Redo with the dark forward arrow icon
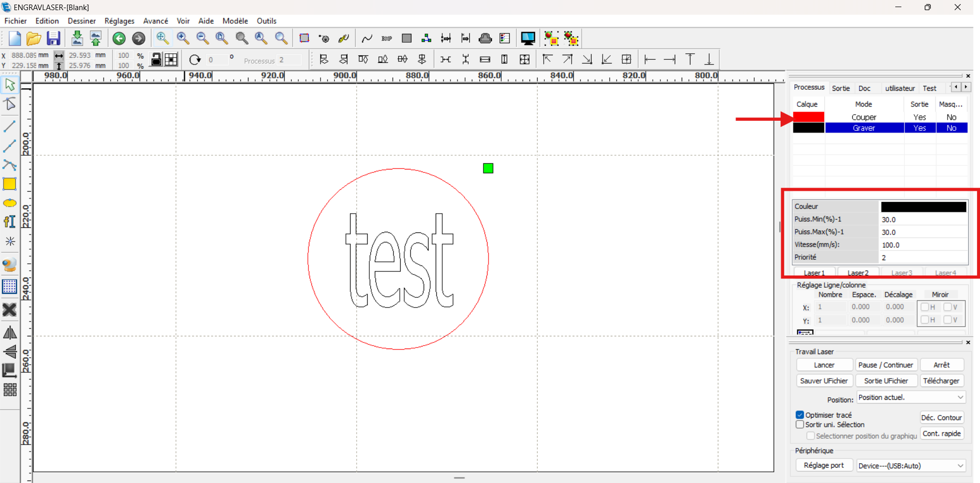This screenshot has height=483, width=980. (138, 39)
